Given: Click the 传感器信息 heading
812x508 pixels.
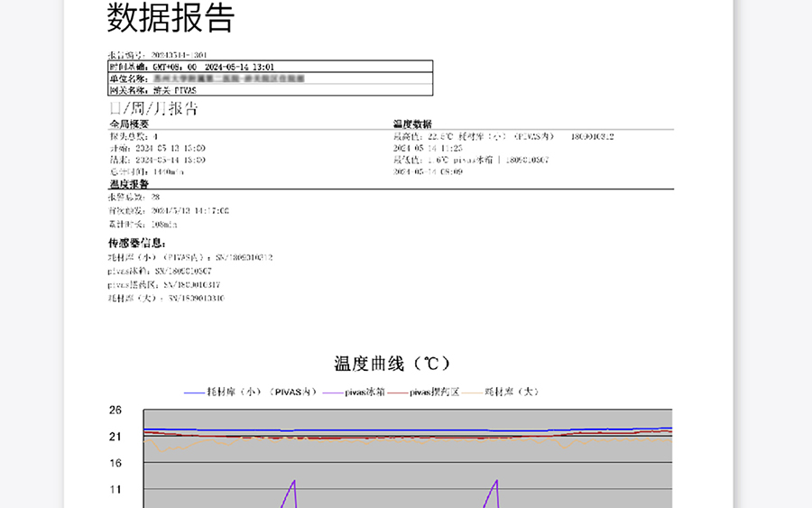Looking at the screenshot, I should (137, 243).
